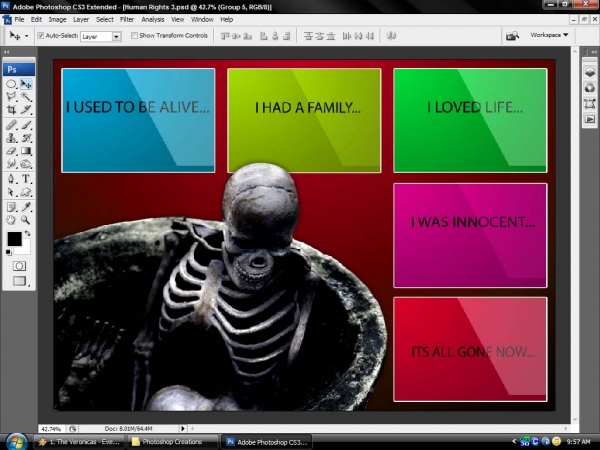Open the Windows Start button
This screenshot has height=450, width=600.
16,442
